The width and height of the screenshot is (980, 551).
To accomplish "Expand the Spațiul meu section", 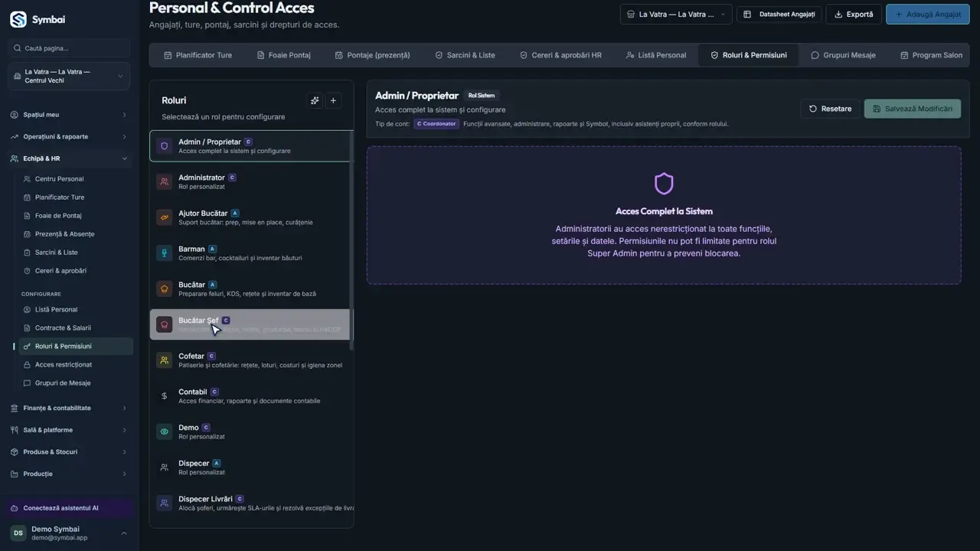I will pyautogui.click(x=69, y=115).
